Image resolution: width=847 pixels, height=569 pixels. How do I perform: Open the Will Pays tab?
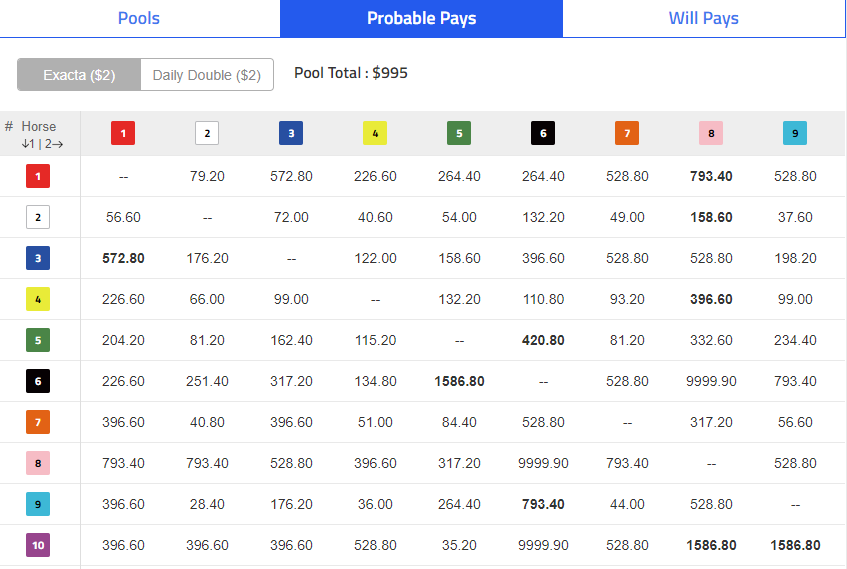click(704, 18)
